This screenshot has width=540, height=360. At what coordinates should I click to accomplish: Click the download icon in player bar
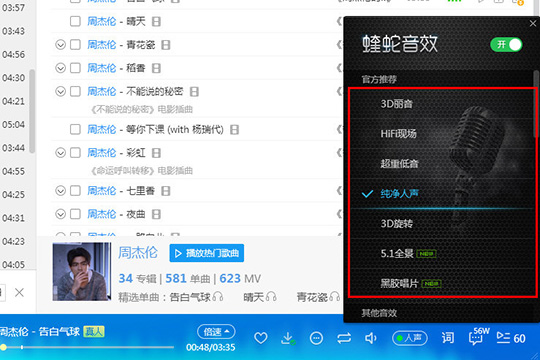point(288,338)
